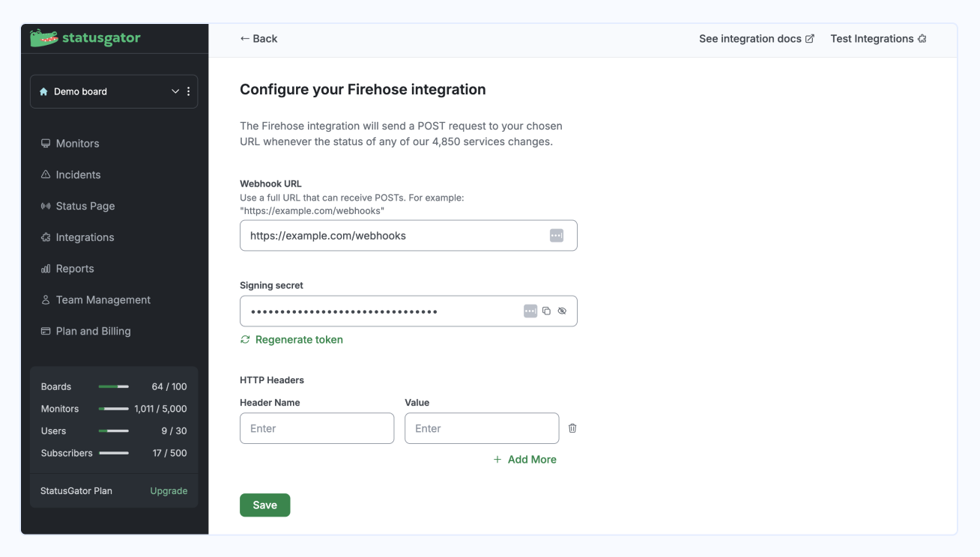Go to Status Page section
The width and height of the screenshot is (980, 557).
coord(85,206)
